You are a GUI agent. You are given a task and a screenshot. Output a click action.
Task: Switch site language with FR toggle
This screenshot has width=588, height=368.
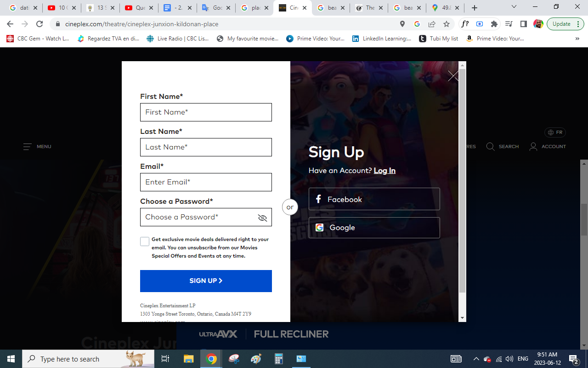click(x=555, y=132)
